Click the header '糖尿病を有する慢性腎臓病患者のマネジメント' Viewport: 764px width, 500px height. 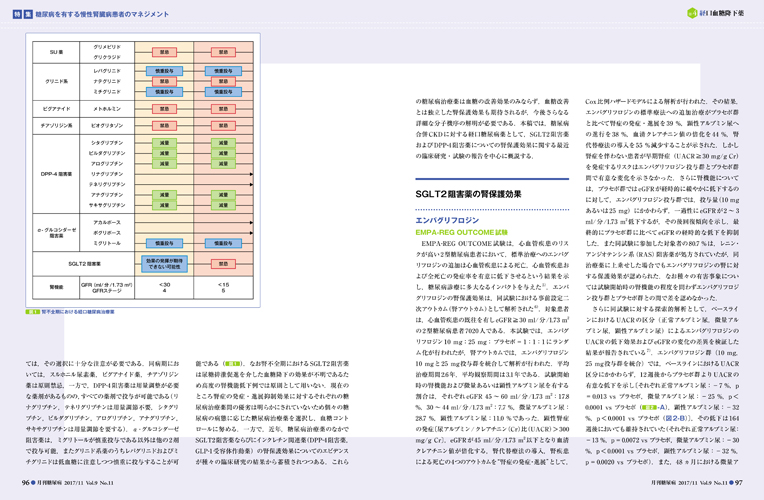pos(102,14)
